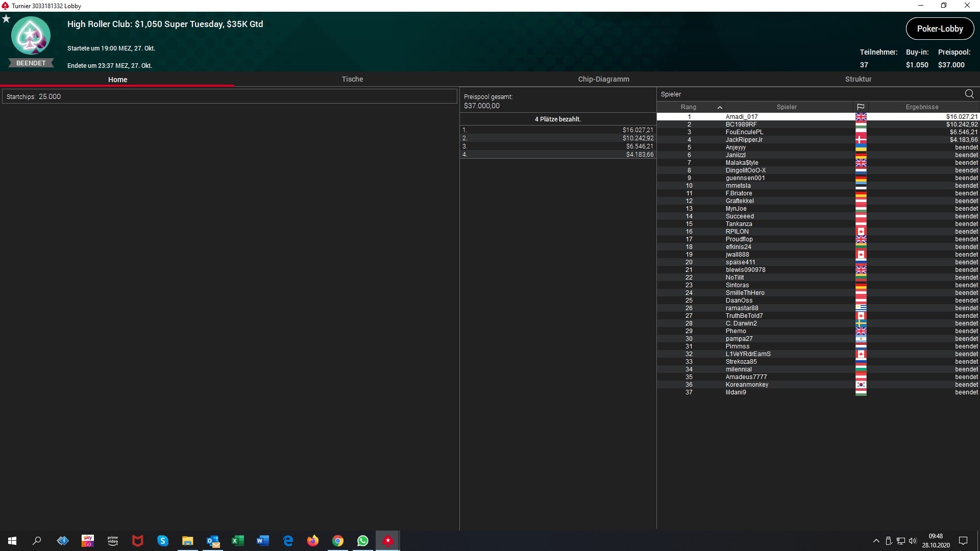Sort by the Ergebnisse column header
Image resolution: width=980 pixels, height=551 pixels.
(x=922, y=107)
